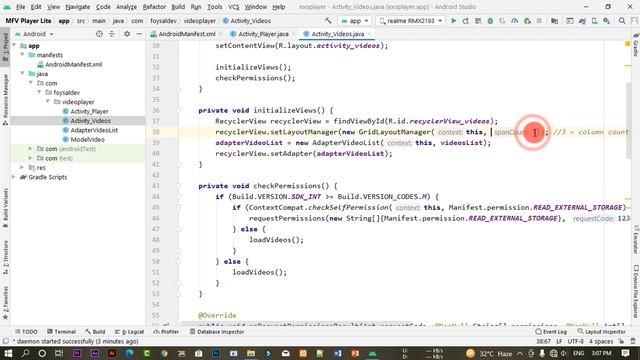Click the Stop button in toolbar
640x360 pixels.
[x=539, y=20]
